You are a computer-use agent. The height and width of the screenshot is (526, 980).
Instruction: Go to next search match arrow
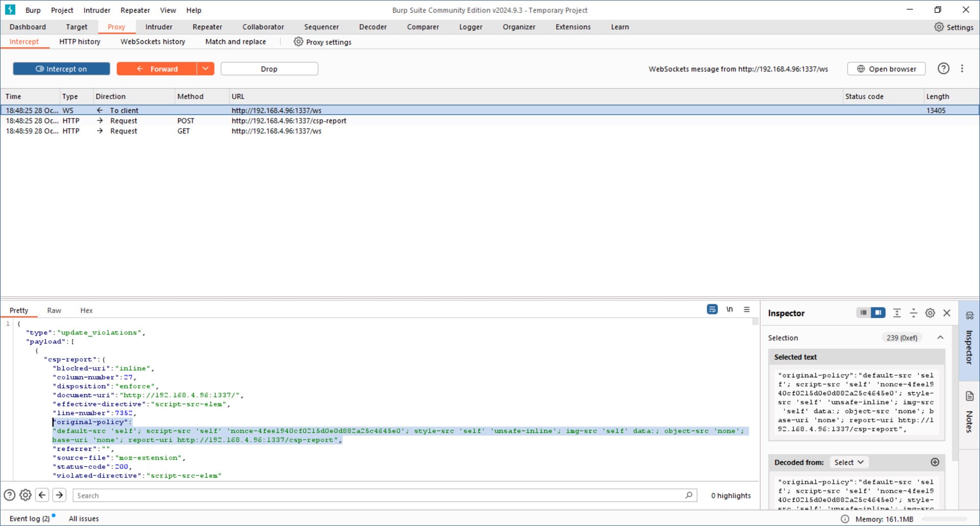pos(59,495)
